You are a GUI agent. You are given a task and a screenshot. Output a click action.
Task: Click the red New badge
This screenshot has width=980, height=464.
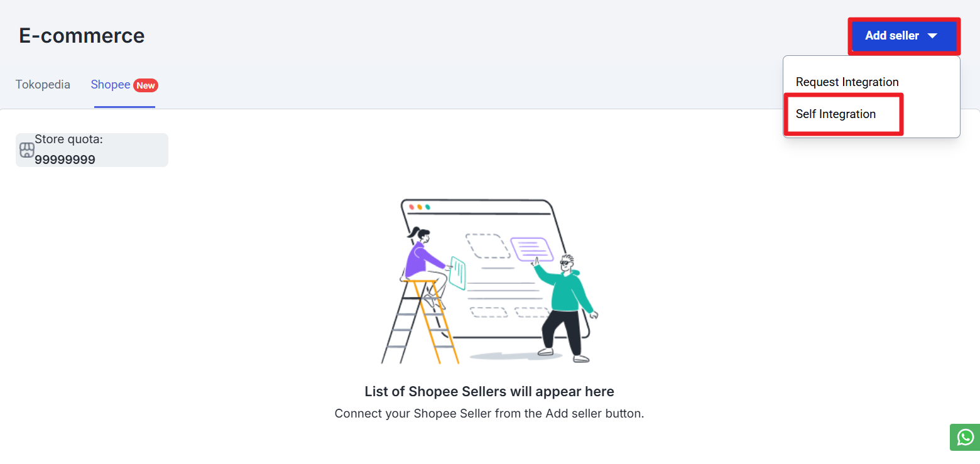[146, 85]
